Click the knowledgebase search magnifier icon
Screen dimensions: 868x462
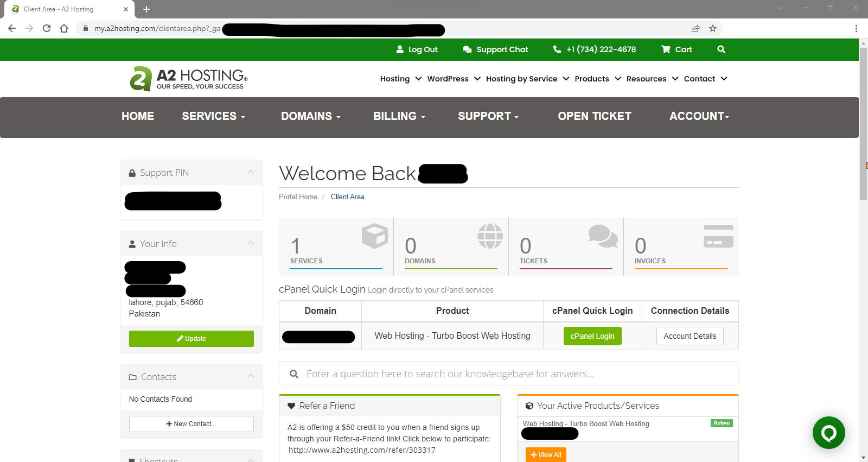294,374
